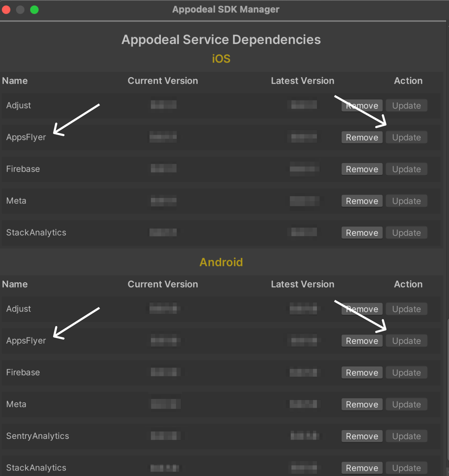
Task: Update the iOS StackAnalytics dependency
Action: pyautogui.click(x=406, y=233)
